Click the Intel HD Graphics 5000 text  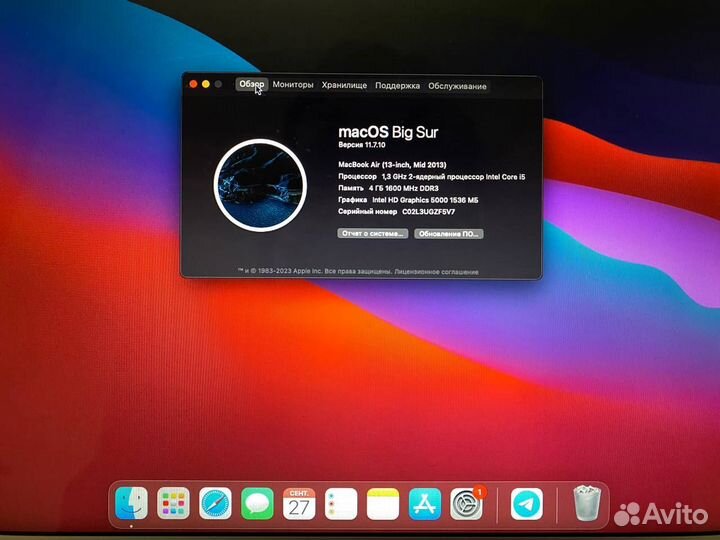[x=425, y=200]
